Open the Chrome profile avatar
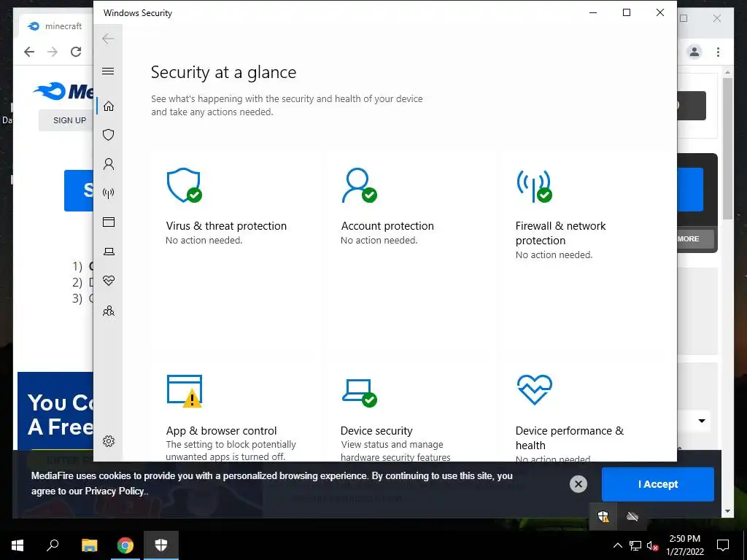The image size is (747, 560). 694,52
